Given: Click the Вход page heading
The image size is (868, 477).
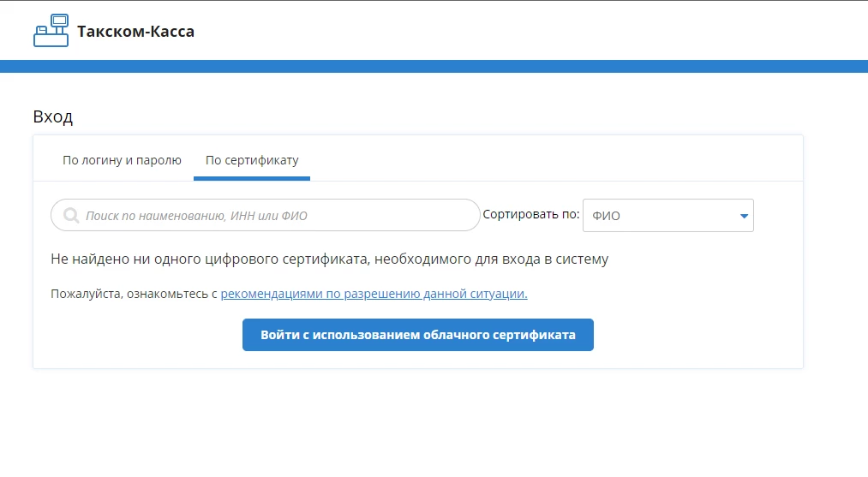Looking at the screenshot, I should [53, 116].
